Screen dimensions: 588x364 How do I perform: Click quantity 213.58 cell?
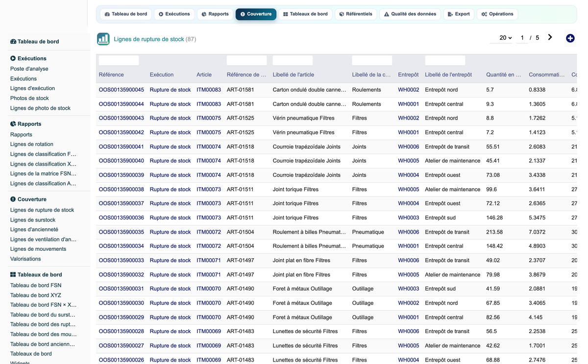coord(494,232)
